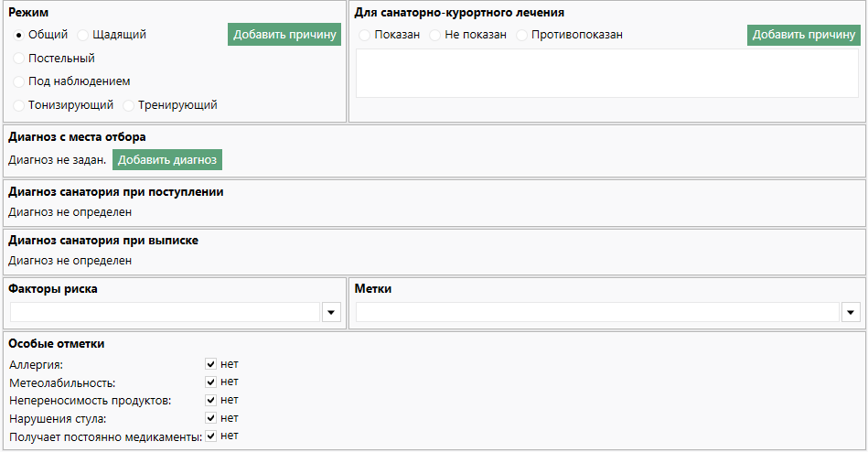Image resolution: width=868 pixels, height=452 pixels.
Task: Select the Тренирующий regime option
Action: (x=128, y=104)
